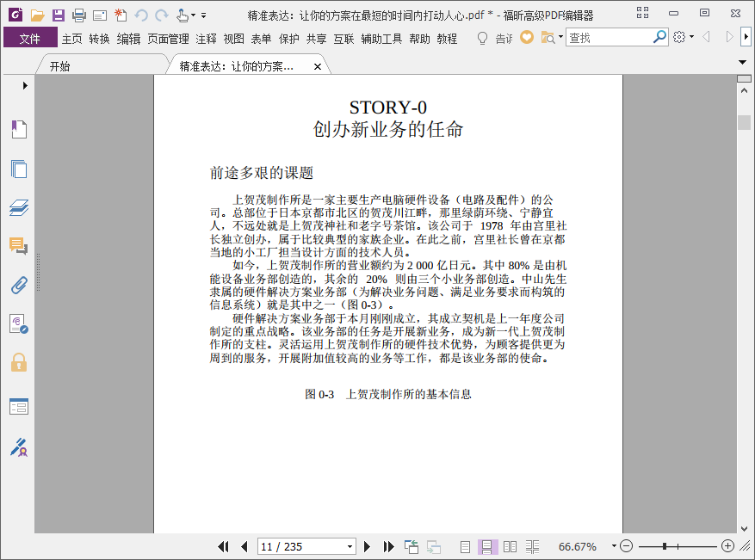Image resolution: width=755 pixels, height=560 pixels.
Task: Show the Layers panel
Action: point(18,207)
